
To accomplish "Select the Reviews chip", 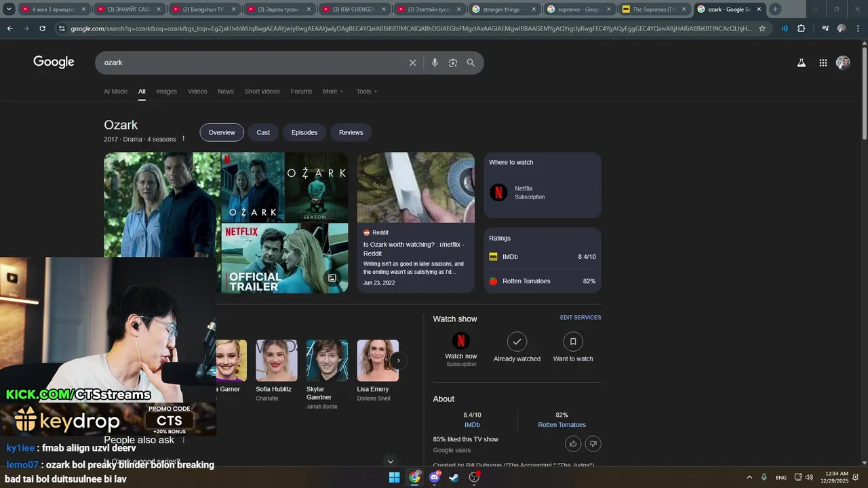I will pos(351,132).
